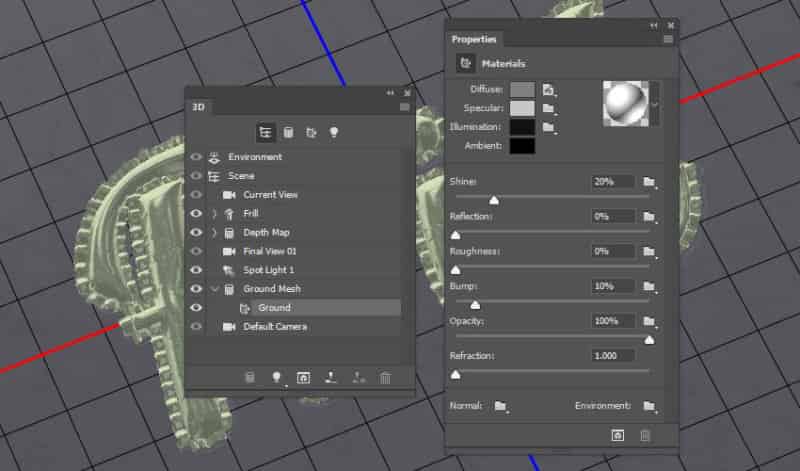Screen dimensions: 800x471
Task: Open Illumination texture folder menu
Action: (x=548, y=128)
